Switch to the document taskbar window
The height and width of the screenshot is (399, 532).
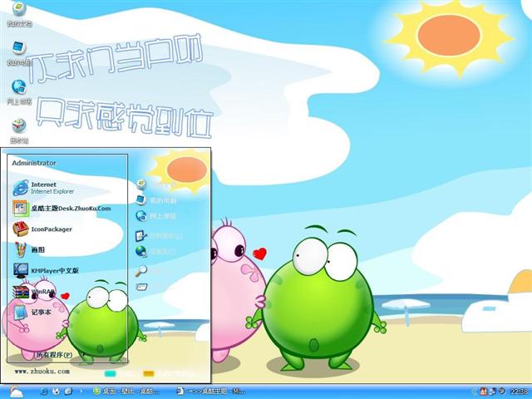210,392
